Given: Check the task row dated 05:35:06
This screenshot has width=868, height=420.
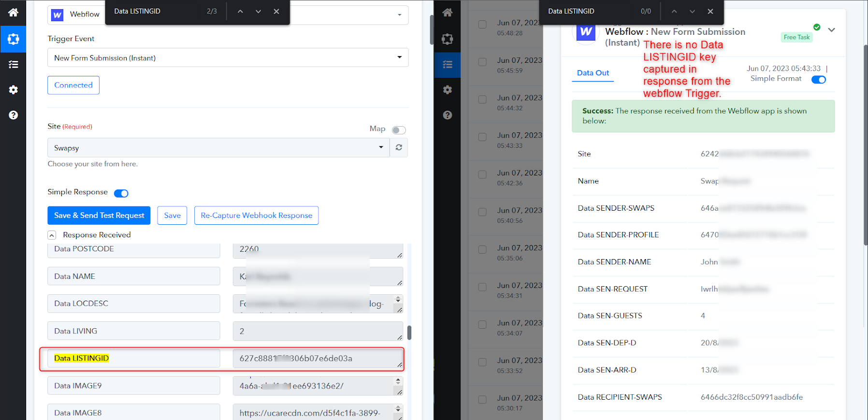Looking at the screenshot, I should (x=482, y=249).
